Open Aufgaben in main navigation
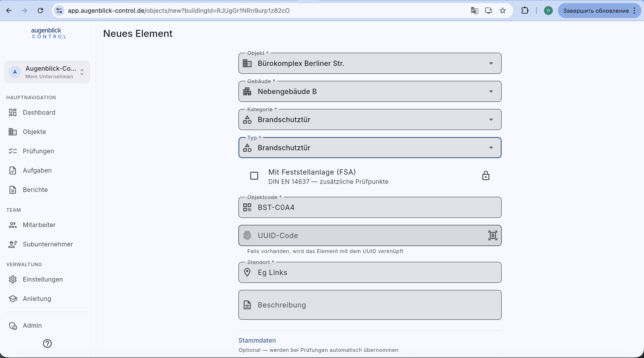This screenshot has height=358, width=644. point(48,170)
